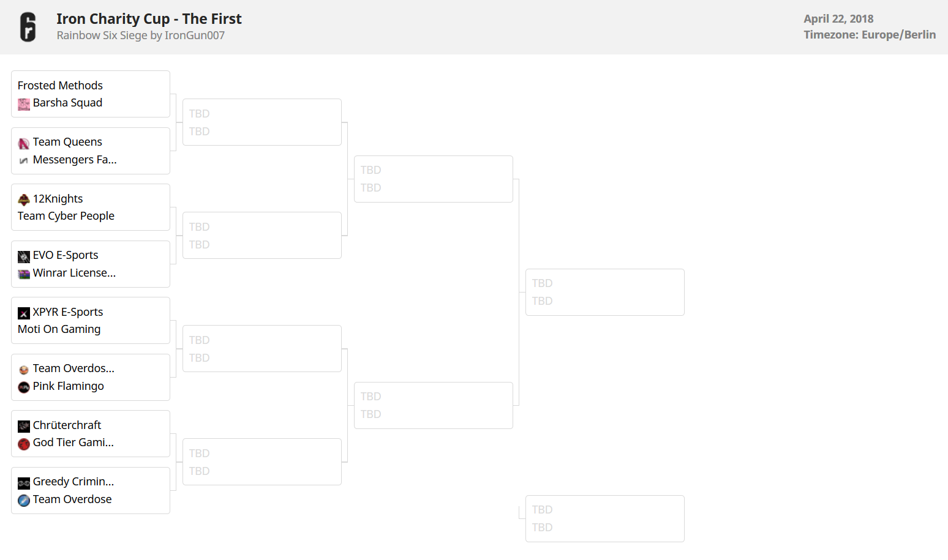Click the Team Queens team logo

(x=24, y=143)
